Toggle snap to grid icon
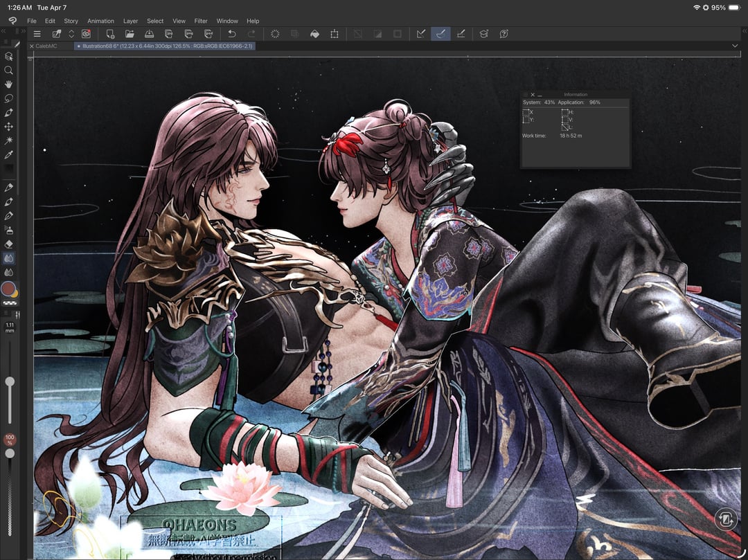Image resolution: width=748 pixels, height=560 pixels. pos(461,33)
